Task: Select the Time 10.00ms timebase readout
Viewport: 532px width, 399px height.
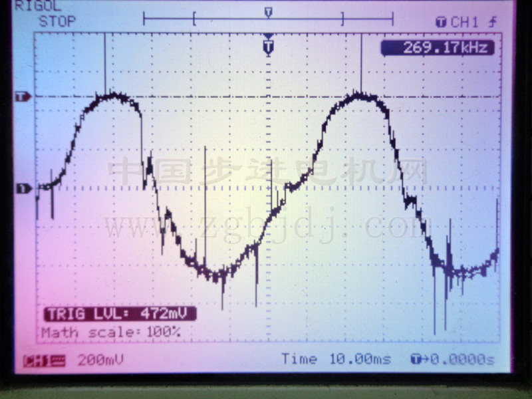Action: coord(336,359)
